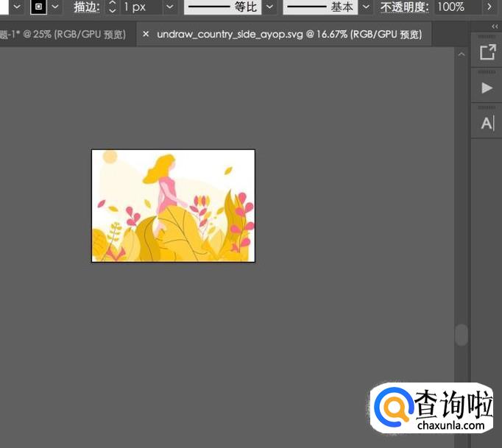This screenshot has height=448, width=502.
Task: Open the opacity flyout arrow
Action: [x=489, y=7]
